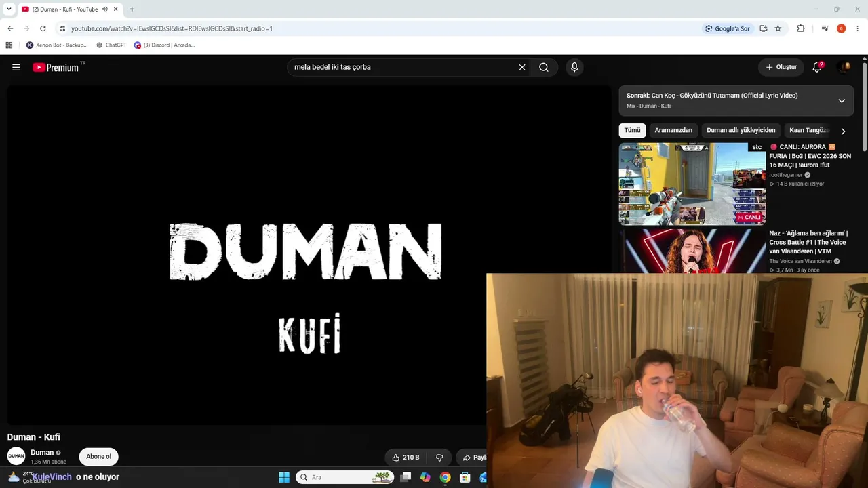This screenshot has height=488, width=868.
Task: Open Microsoft Store from the taskbar
Action: click(x=465, y=477)
